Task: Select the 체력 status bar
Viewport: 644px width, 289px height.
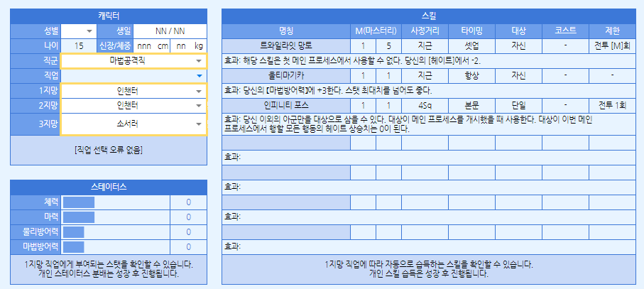Action: point(78,202)
